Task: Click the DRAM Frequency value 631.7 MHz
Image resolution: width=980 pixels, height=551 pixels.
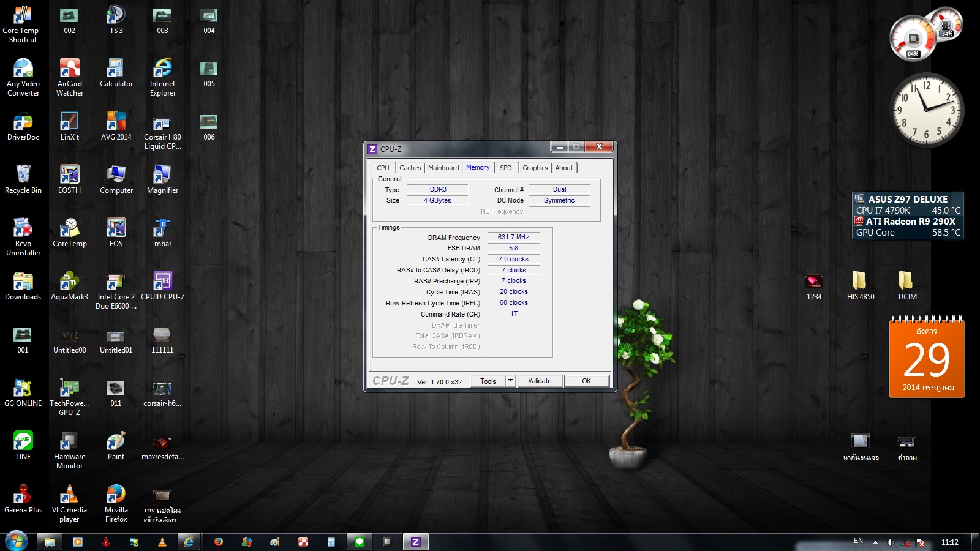Action: pos(513,237)
